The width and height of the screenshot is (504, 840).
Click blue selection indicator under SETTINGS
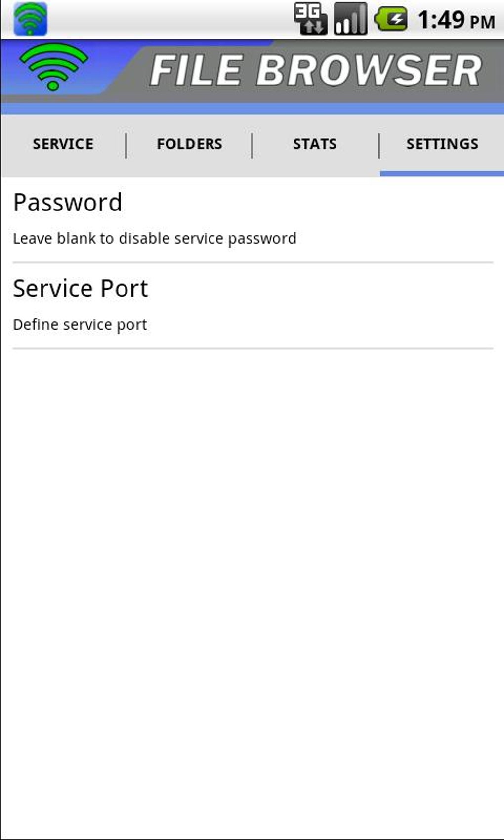pos(442,173)
